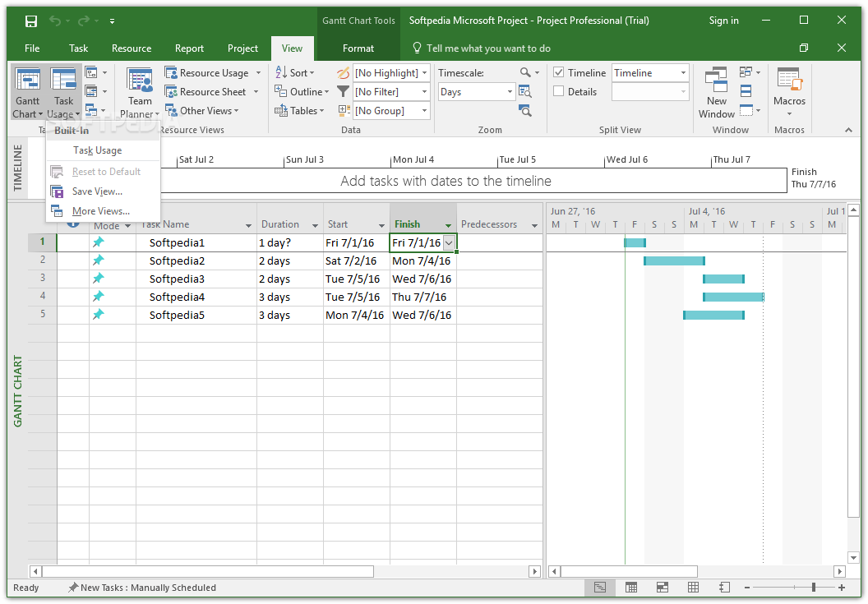Viewport: 868px width, 604px height.
Task: Open the Gantt Chart view button
Action: pyautogui.click(x=27, y=93)
